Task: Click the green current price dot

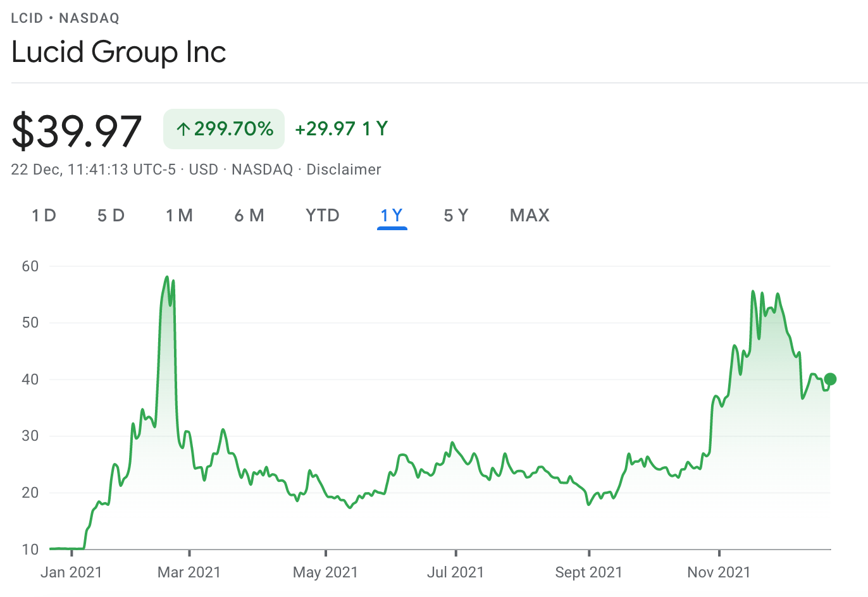Action: pos(831,379)
